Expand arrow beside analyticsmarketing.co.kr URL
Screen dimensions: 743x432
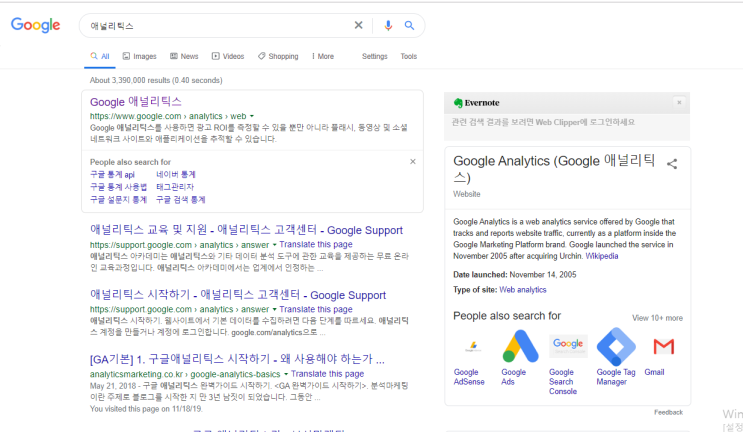[x=286, y=374]
